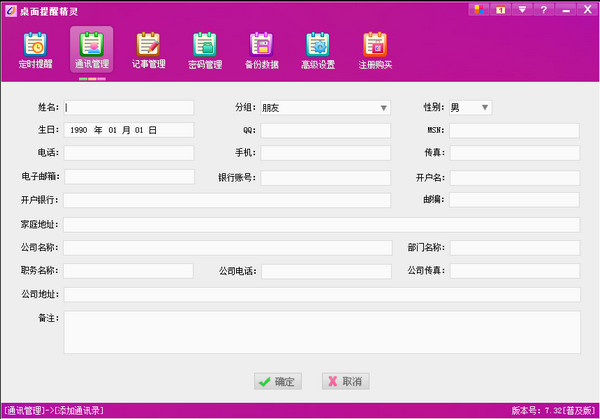The image size is (600, 419).
Task: Focus the 电子邮箱 email input field
Action: (128, 177)
